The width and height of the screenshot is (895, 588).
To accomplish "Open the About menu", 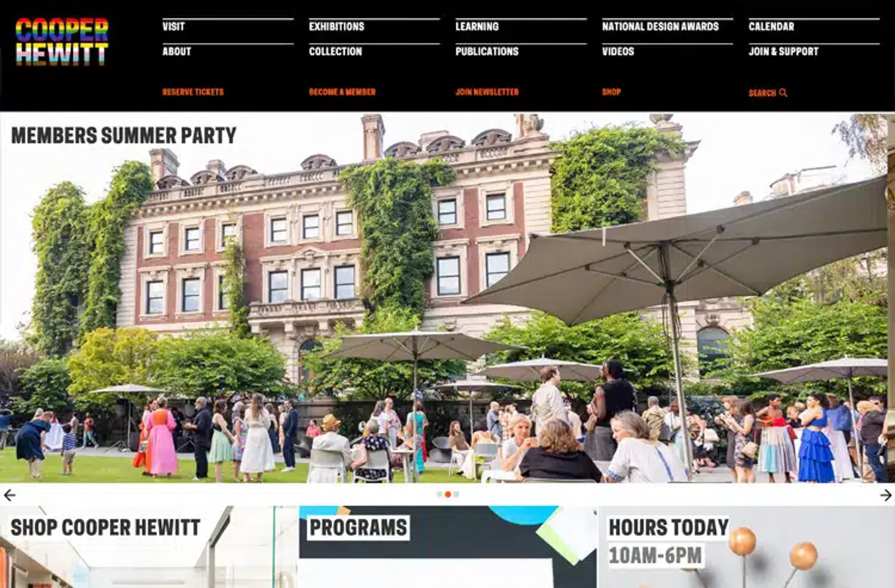I will [x=177, y=51].
